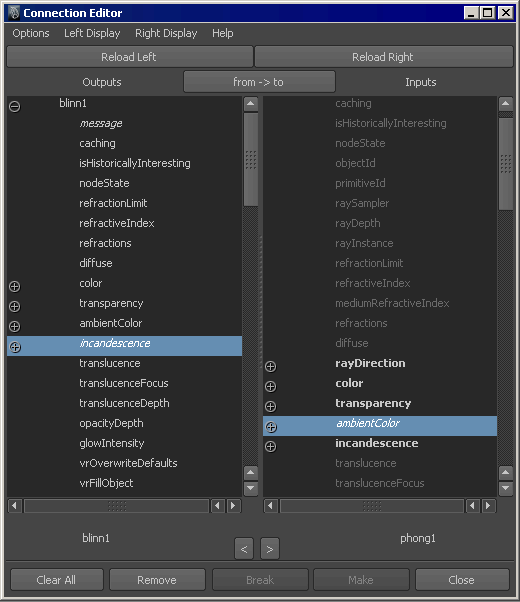Open the Left Display menu
The image size is (520, 602).
pyautogui.click(x=92, y=33)
